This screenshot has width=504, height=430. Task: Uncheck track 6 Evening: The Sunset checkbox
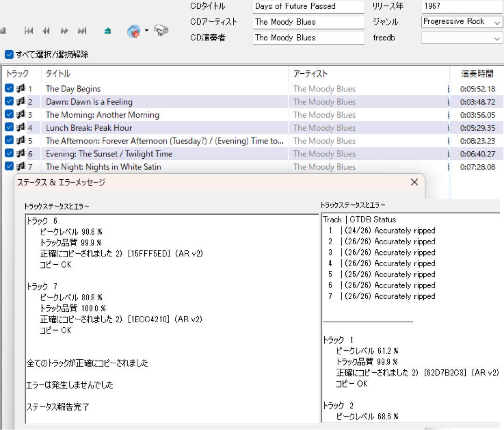[9, 154]
